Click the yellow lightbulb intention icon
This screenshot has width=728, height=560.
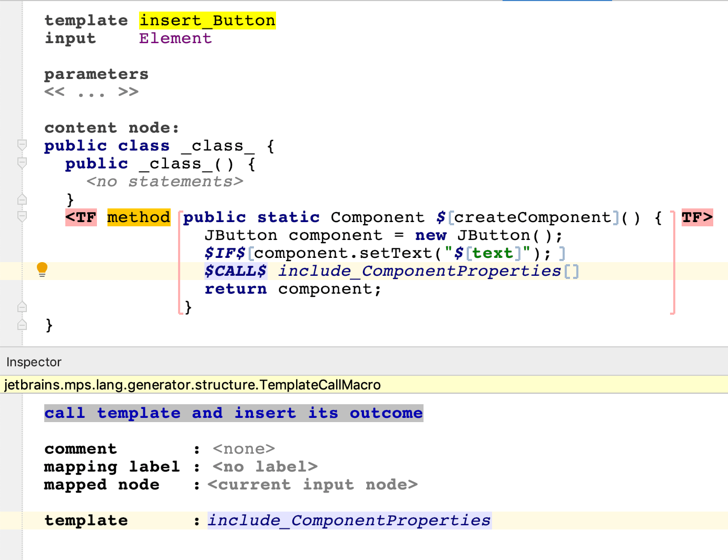(x=42, y=269)
